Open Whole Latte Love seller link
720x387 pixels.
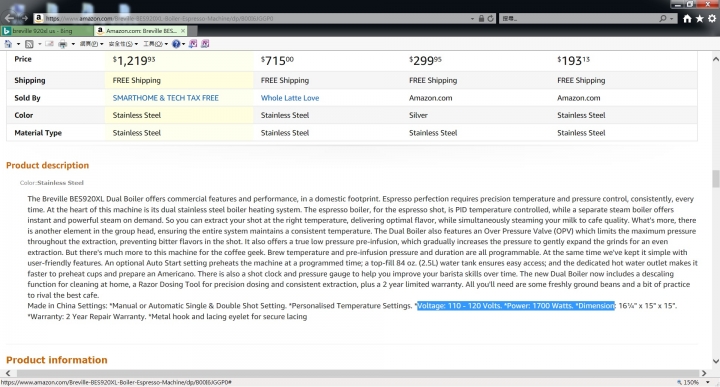[x=290, y=98]
